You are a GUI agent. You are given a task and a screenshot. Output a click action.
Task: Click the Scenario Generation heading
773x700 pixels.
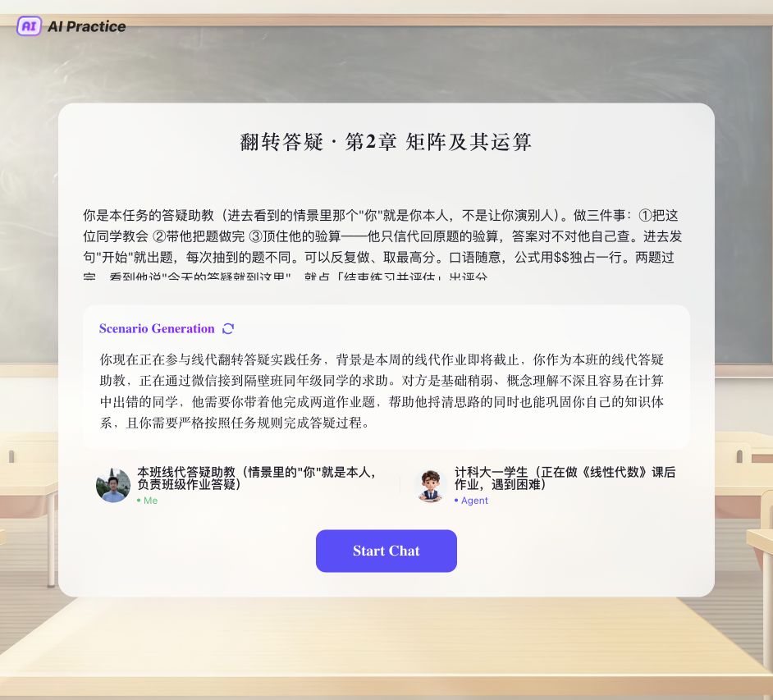[157, 329]
